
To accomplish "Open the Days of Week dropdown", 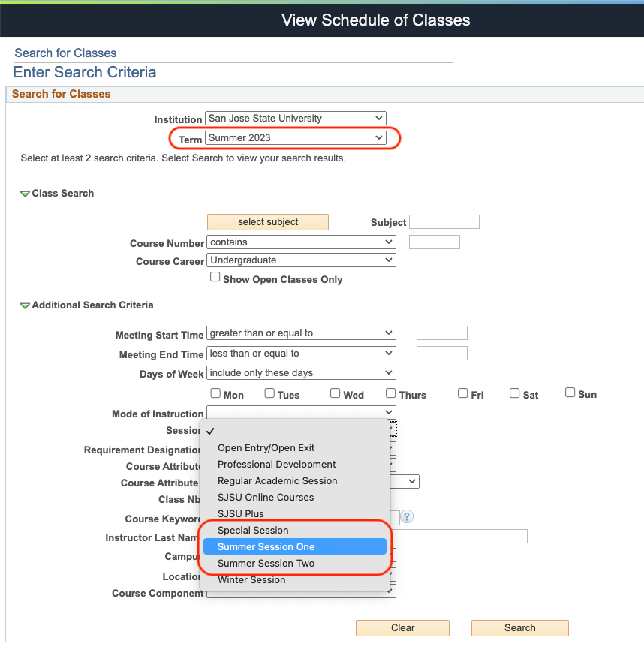I will tap(300, 372).
